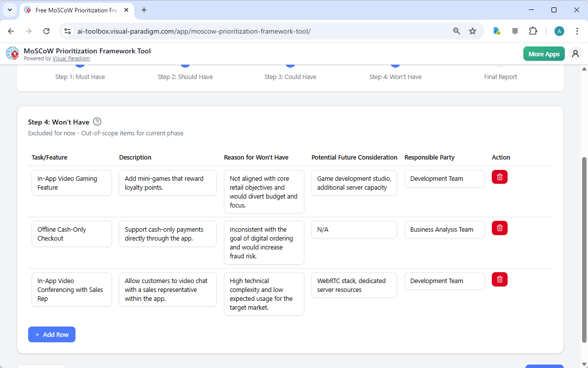Open the account icon beside More Apps
This screenshot has height=368, width=588.
click(575, 53)
